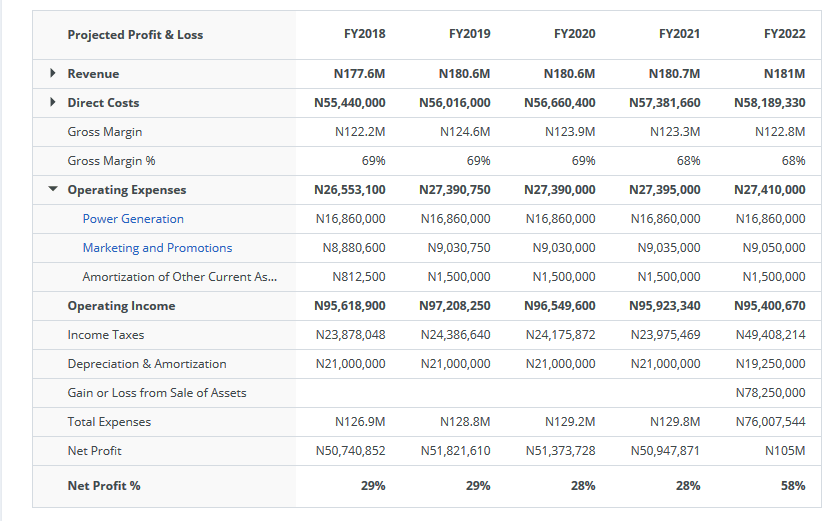Click the FY2018 Net Profit value N50,740,852
836x521 pixels.
pos(350,451)
